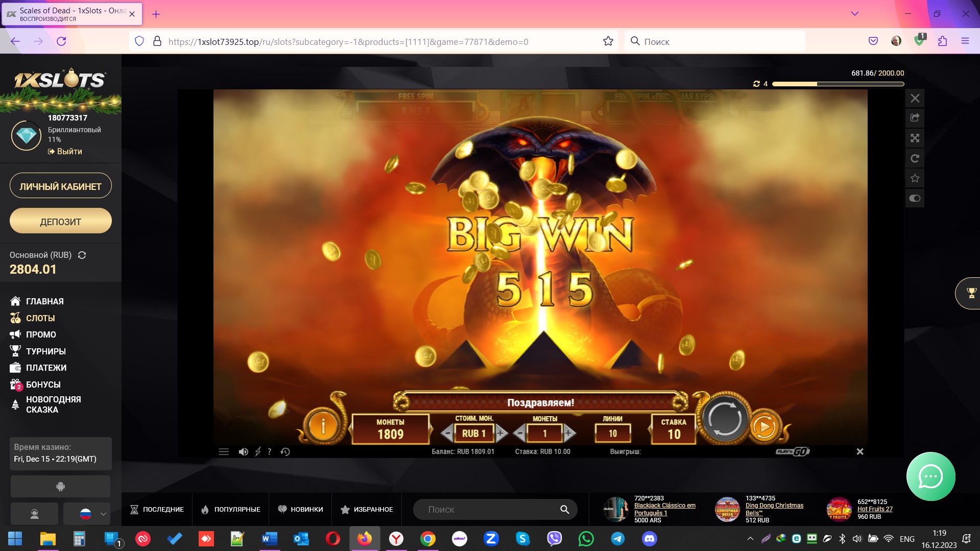Expand the list all tabs chevron
Screen dimensions: 980x551
[x=855, y=14]
